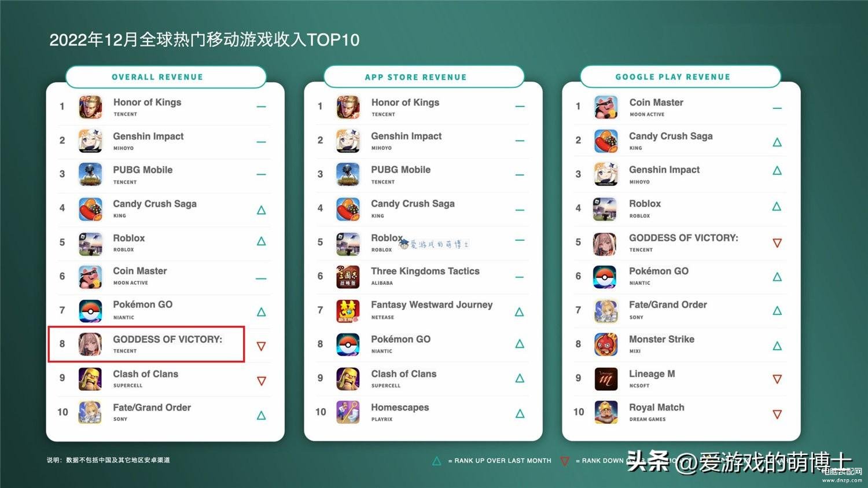
Task: Click Fate/Grand Order title in Google Play list
Action: (668, 304)
